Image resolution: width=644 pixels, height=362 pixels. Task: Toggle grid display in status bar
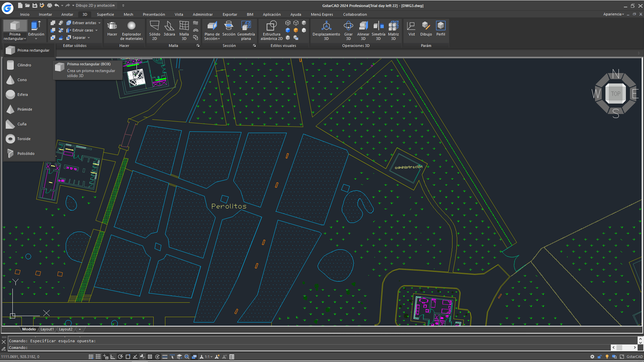(98, 357)
